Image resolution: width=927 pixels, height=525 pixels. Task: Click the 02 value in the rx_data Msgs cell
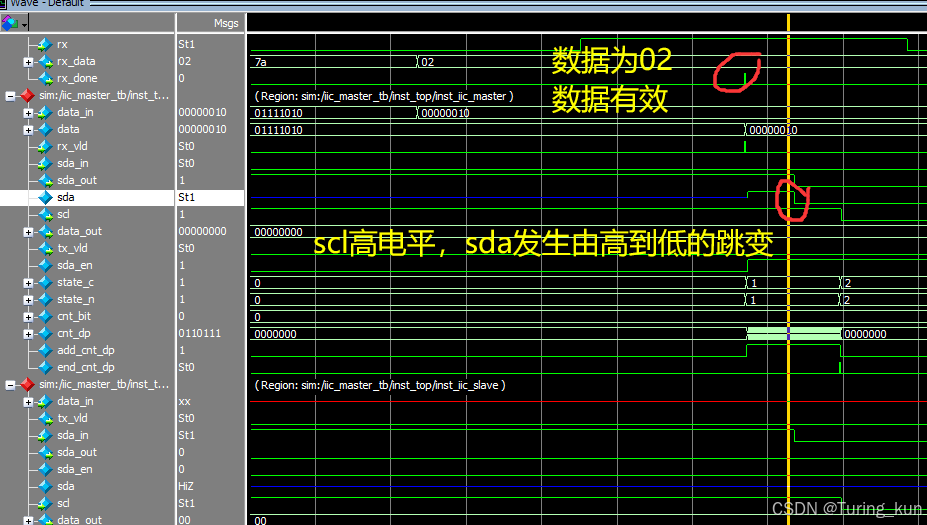click(x=184, y=61)
